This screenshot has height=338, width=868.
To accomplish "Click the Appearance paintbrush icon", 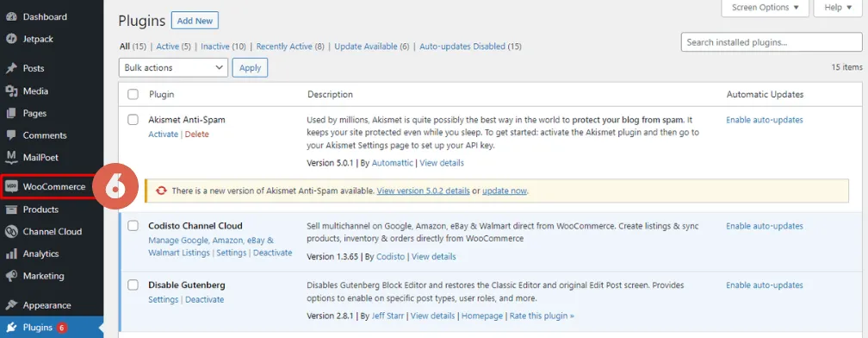I will point(11,305).
